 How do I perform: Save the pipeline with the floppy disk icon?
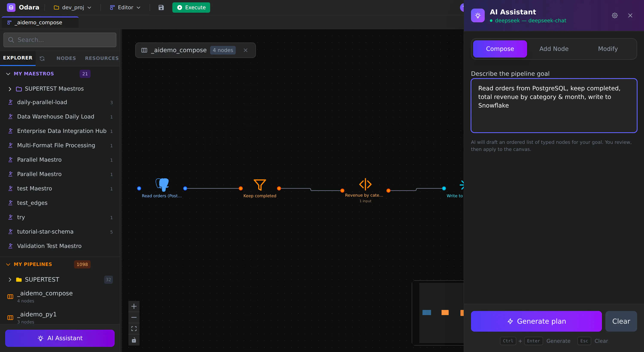(161, 8)
